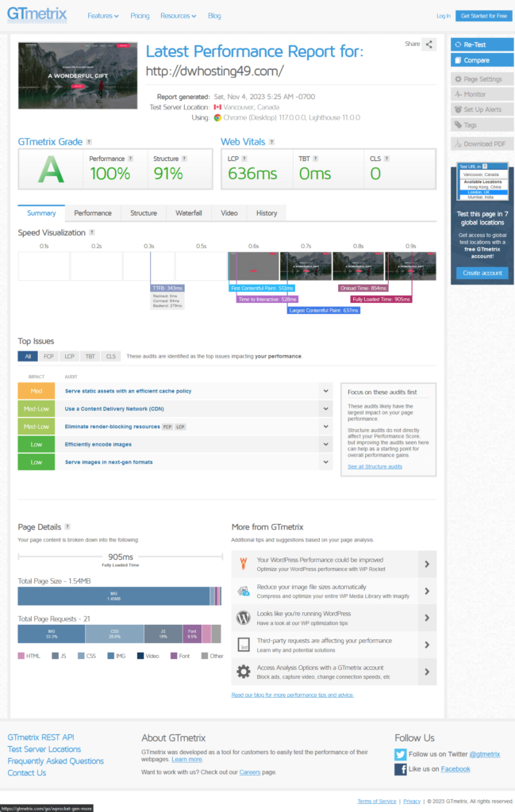Viewport: 515px width, 812px height.
Task: Click the Re-Test button
Action: coord(482,44)
